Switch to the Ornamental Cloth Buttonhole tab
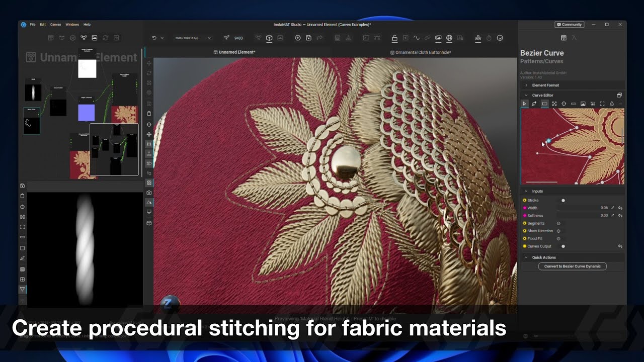 (422, 52)
